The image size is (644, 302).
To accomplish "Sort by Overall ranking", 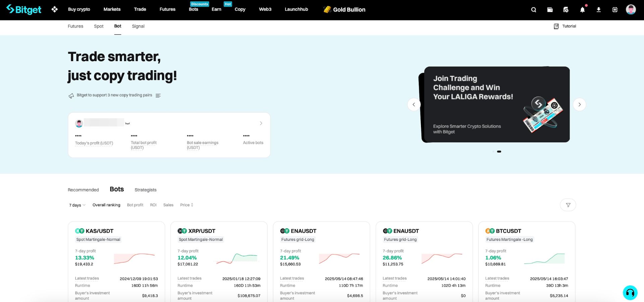I will click(x=106, y=205).
